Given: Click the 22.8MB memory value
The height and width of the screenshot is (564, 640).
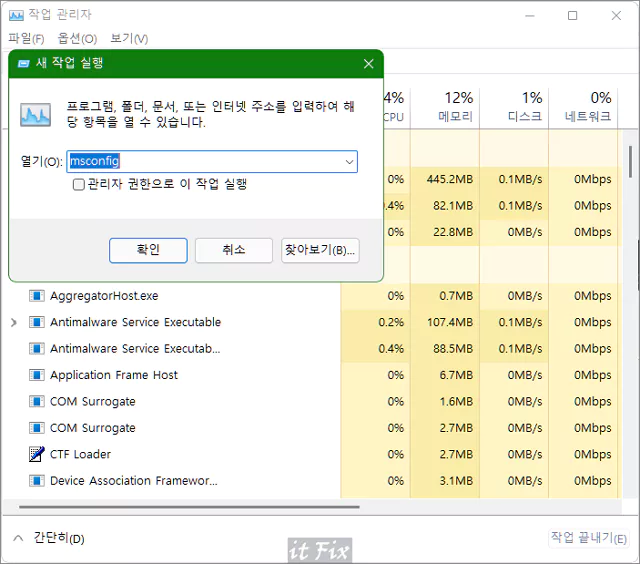Looking at the screenshot, I should pyautogui.click(x=453, y=232).
